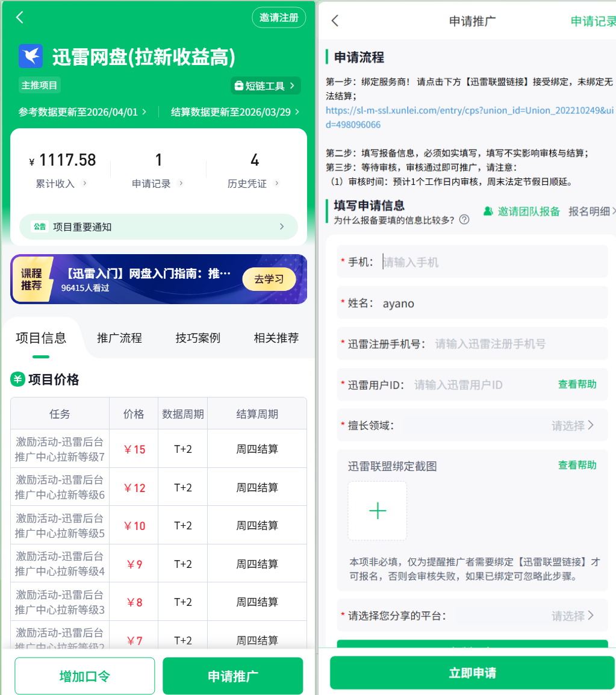Go back from the 迅雷网盘 project page
616x695 pixels.
point(19,17)
